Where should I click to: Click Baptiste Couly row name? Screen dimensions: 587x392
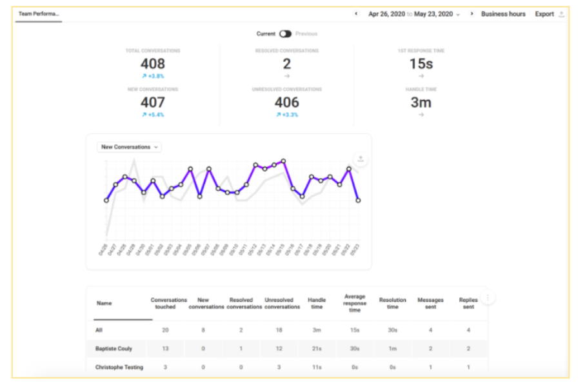pos(114,349)
